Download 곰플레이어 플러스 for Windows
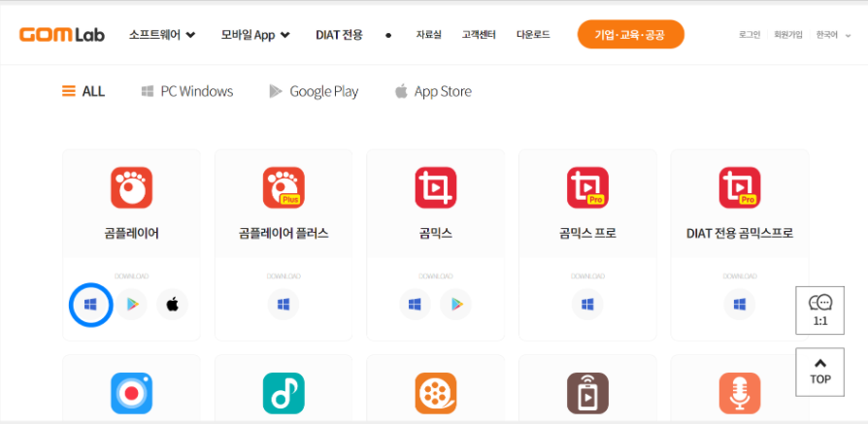Screen dimensions: 868x424 point(284,305)
